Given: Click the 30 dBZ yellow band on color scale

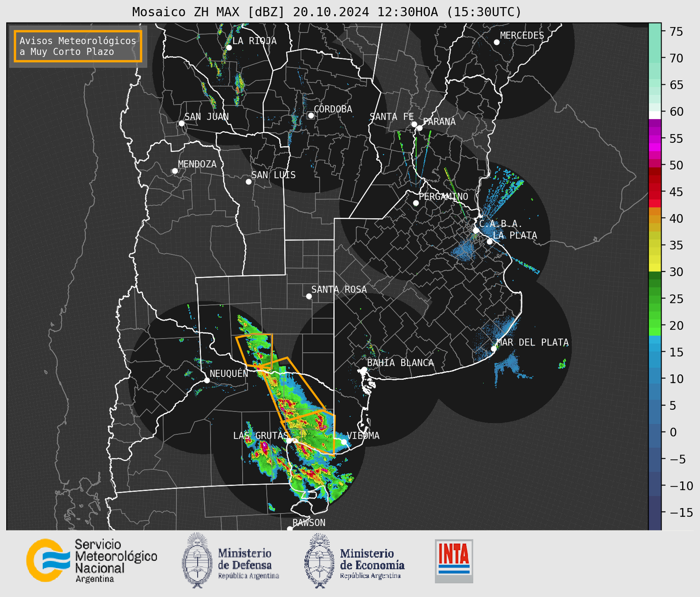Looking at the screenshot, I should click(655, 268).
